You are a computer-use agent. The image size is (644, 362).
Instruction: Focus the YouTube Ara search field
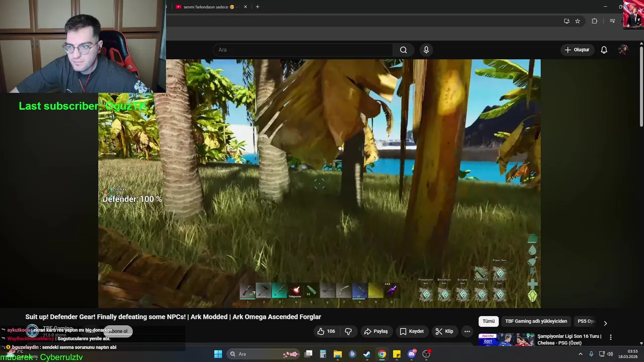(303, 50)
